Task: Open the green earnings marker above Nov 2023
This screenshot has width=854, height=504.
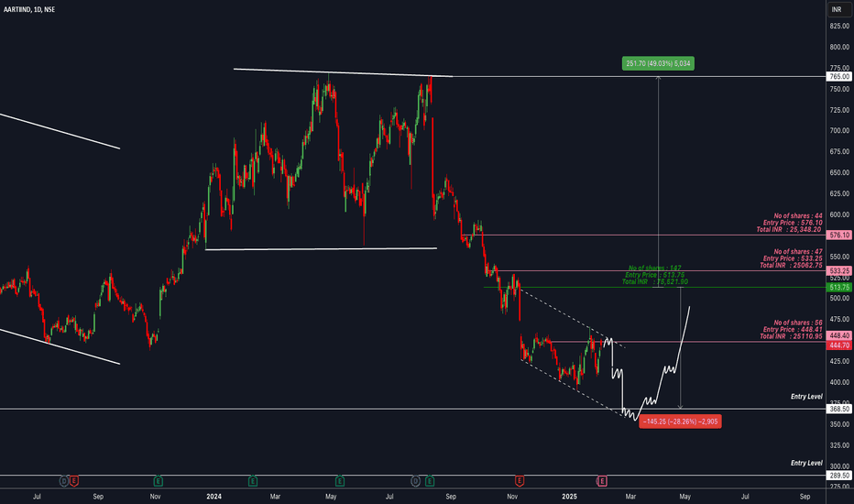Action: pyautogui.click(x=158, y=481)
